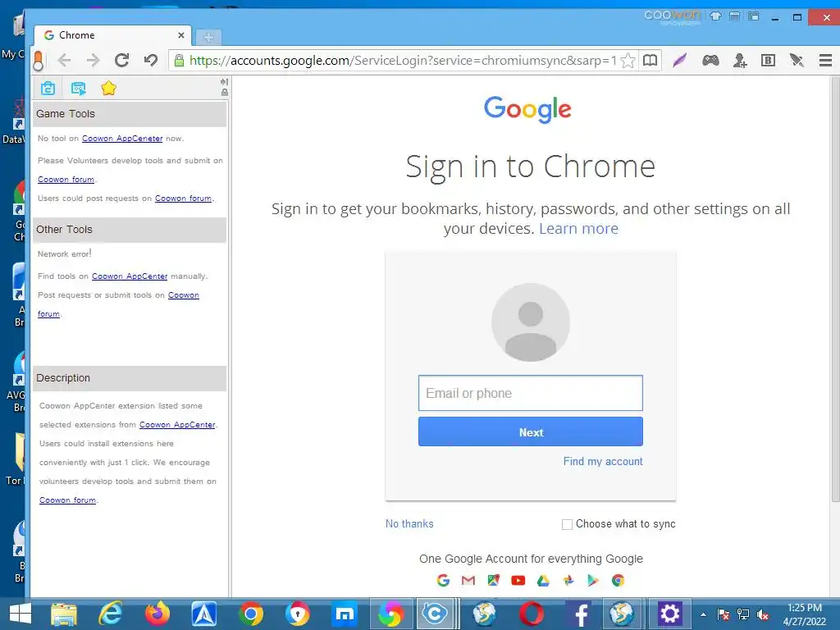This screenshot has height=630, width=840.
Task: Open the yellow star favorites sidebar tab
Action: pyautogui.click(x=109, y=88)
